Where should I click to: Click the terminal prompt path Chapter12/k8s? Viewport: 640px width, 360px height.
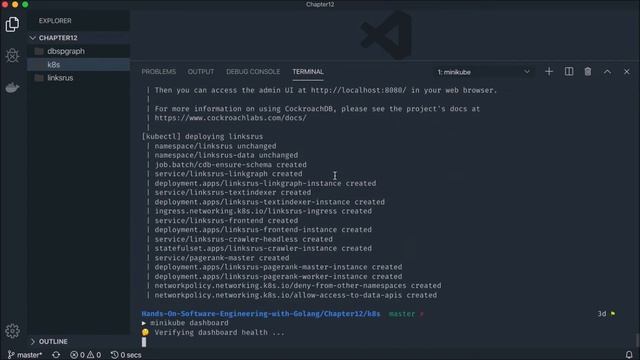click(261, 314)
